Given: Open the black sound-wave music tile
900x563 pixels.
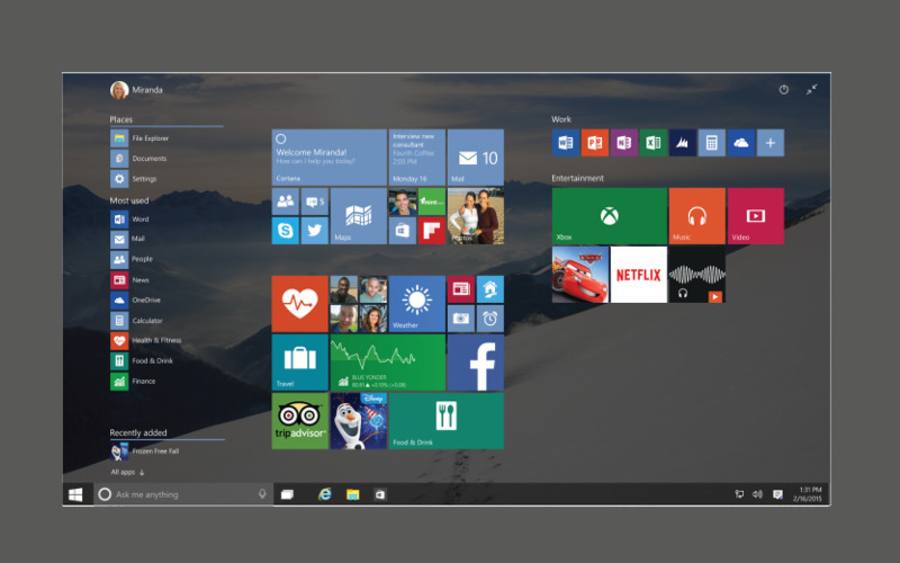Looking at the screenshot, I should click(x=697, y=274).
